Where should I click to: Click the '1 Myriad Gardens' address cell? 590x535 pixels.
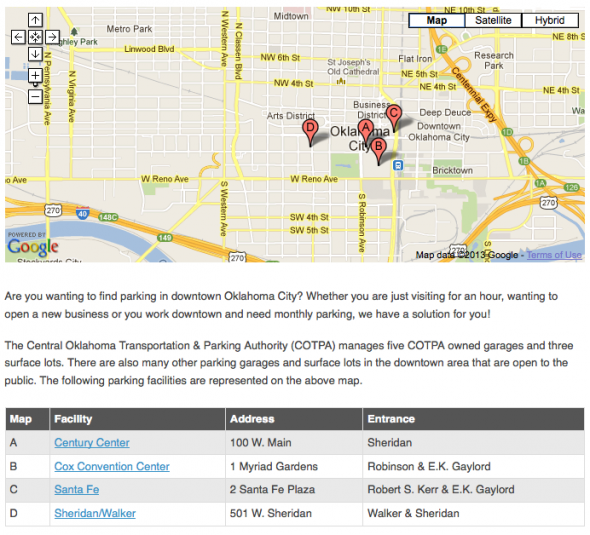point(294,466)
